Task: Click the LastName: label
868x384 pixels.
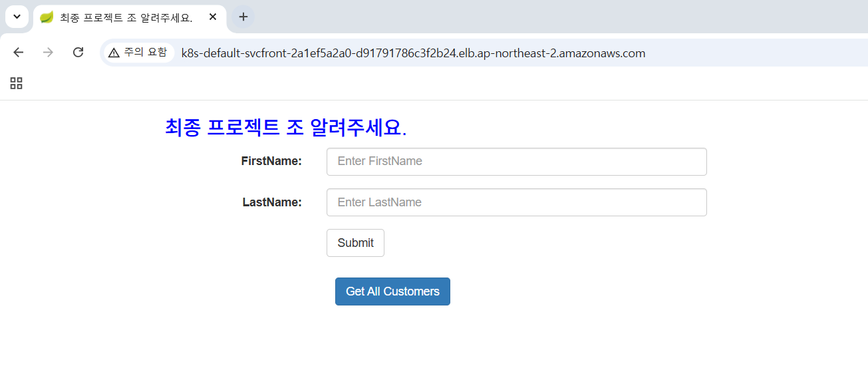Action: pos(272,202)
